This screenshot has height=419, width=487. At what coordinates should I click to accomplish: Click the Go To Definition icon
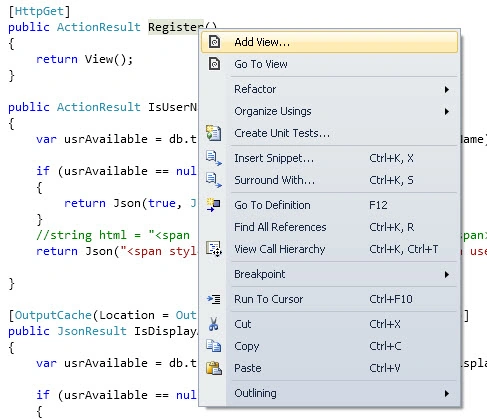(x=213, y=205)
